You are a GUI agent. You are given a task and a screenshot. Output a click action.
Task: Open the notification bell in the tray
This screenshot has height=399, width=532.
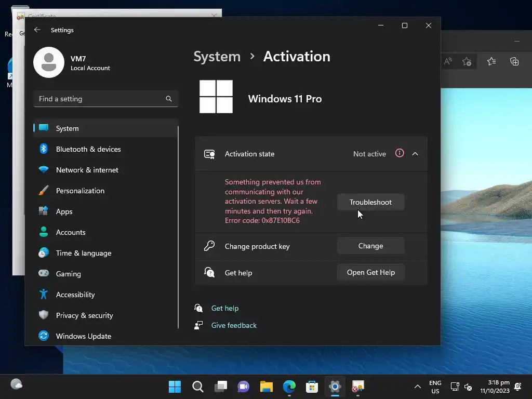pos(518,387)
